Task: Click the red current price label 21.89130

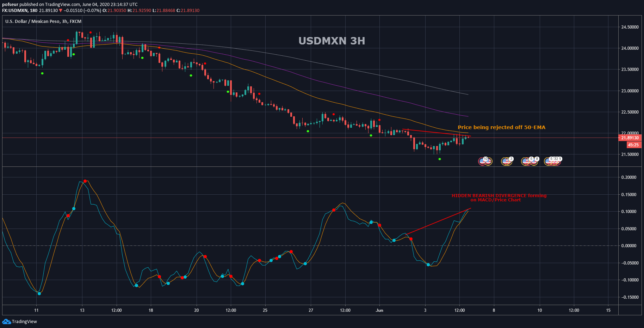Action: pos(630,138)
